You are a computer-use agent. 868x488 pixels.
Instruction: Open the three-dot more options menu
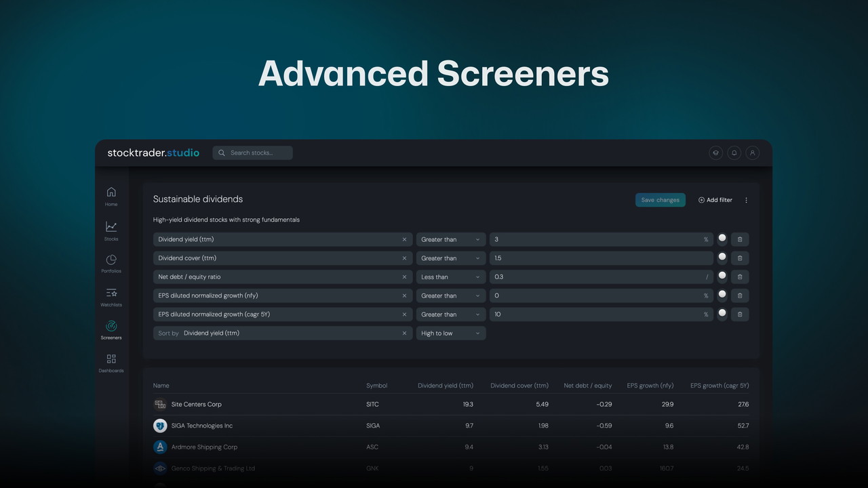click(747, 200)
